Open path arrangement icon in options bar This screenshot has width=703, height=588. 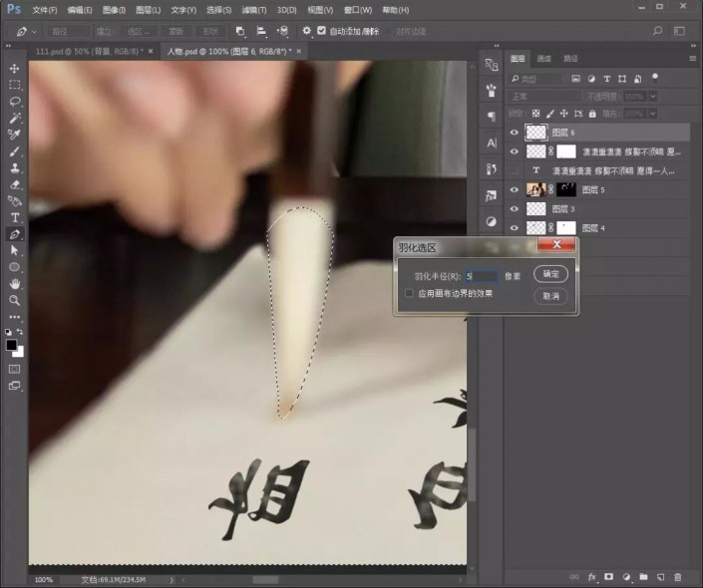click(282, 31)
